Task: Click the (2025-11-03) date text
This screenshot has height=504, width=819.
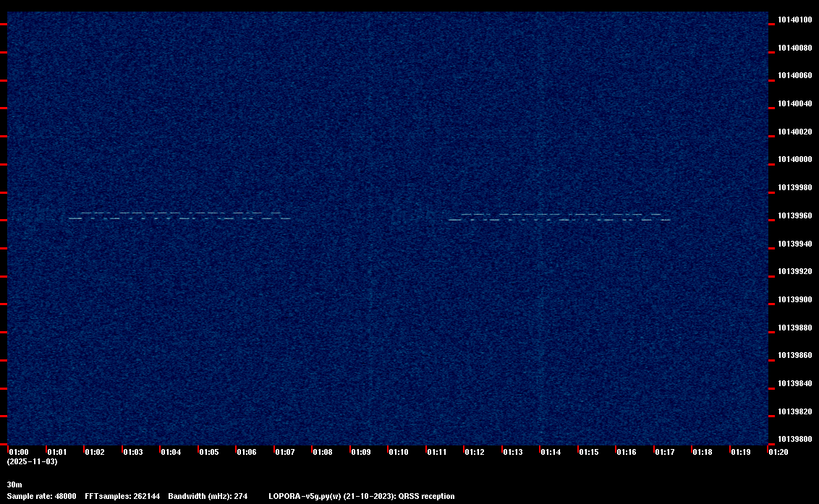Action: click(32, 461)
